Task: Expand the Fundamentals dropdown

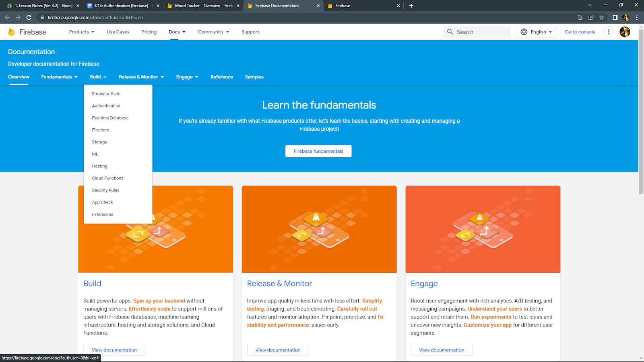Action: click(59, 77)
